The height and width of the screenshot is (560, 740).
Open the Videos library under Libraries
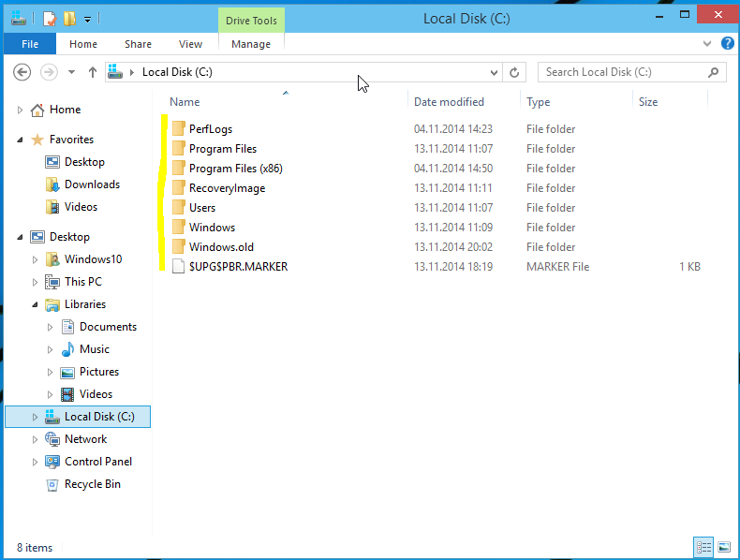96,394
